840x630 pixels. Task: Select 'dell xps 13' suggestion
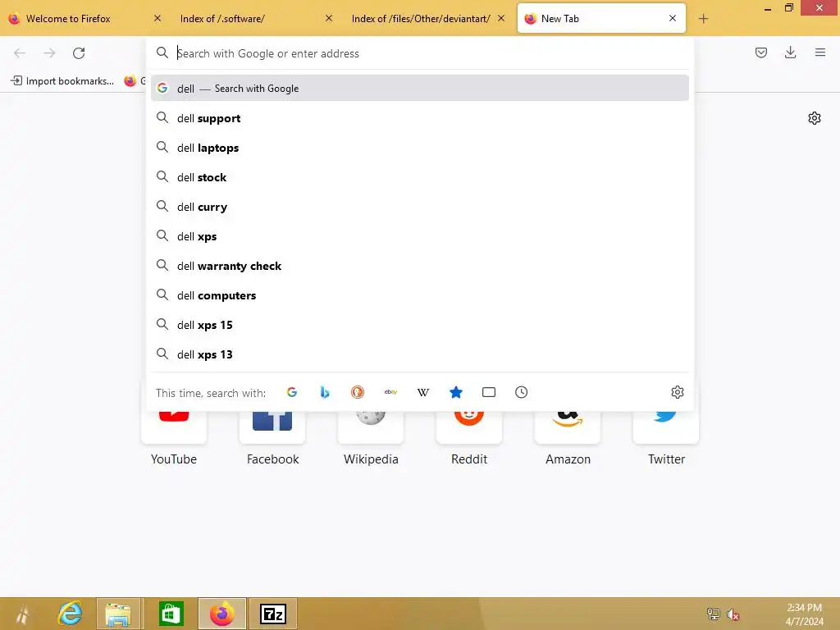(x=420, y=354)
